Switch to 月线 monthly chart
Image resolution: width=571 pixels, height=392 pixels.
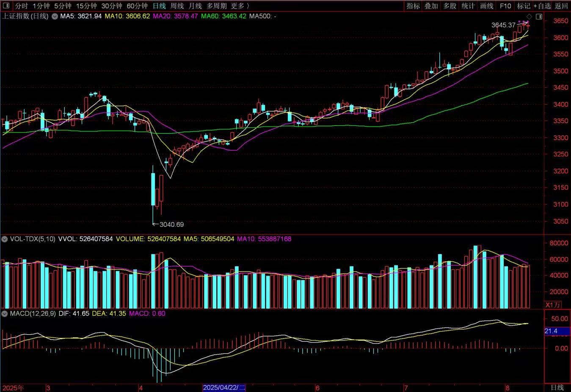click(x=195, y=6)
